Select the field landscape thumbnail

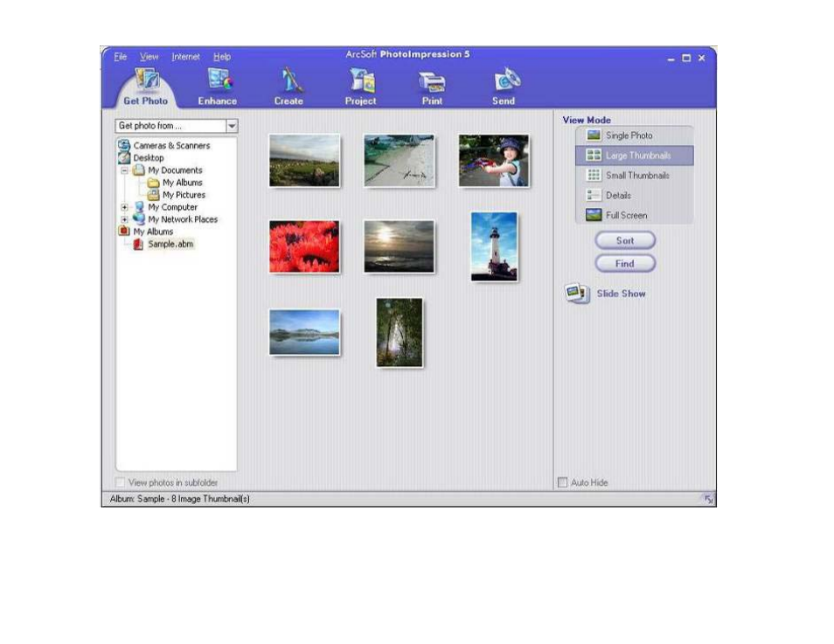tap(304, 160)
